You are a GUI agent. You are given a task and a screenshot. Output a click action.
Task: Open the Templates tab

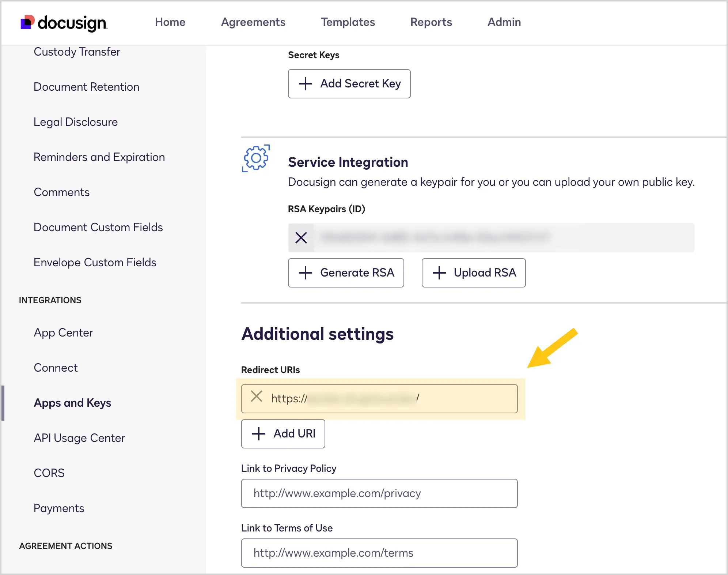[x=348, y=22]
